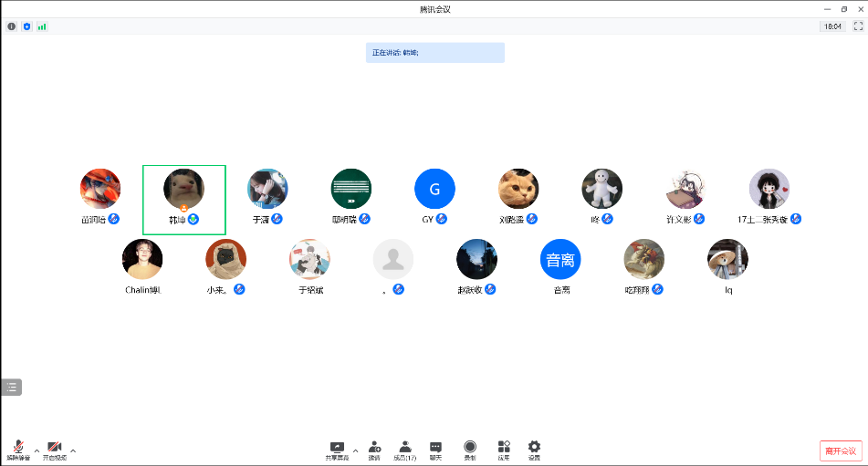This screenshot has height=466, width=868.
Task: Click the 音离 participant avatar
Action: [560, 260]
